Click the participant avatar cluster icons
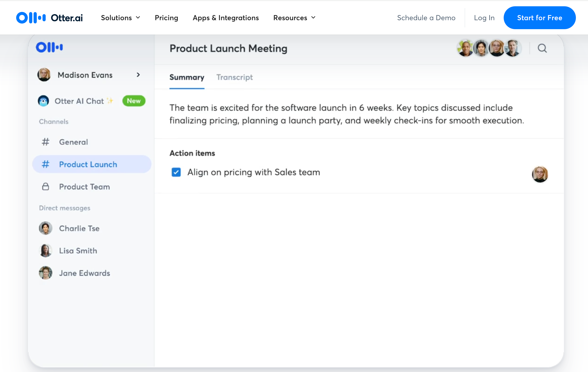Screen dimensions: 588x372 (490, 48)
